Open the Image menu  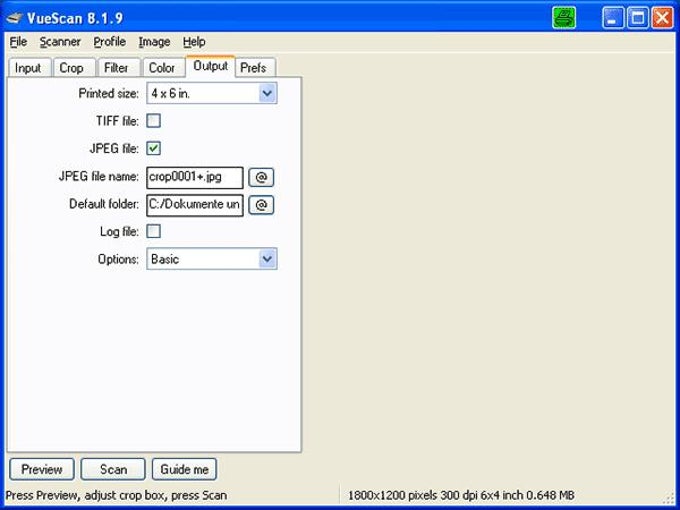(x=154, y=42)
